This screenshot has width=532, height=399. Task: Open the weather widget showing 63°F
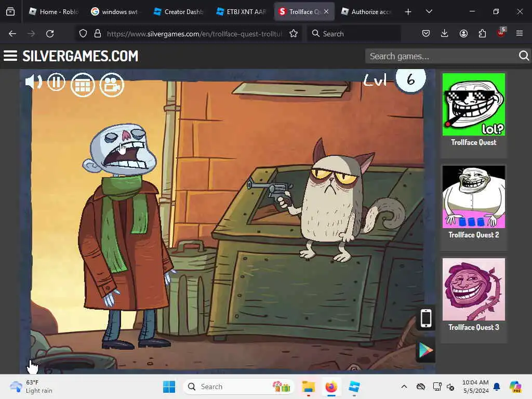pos(31,387)
